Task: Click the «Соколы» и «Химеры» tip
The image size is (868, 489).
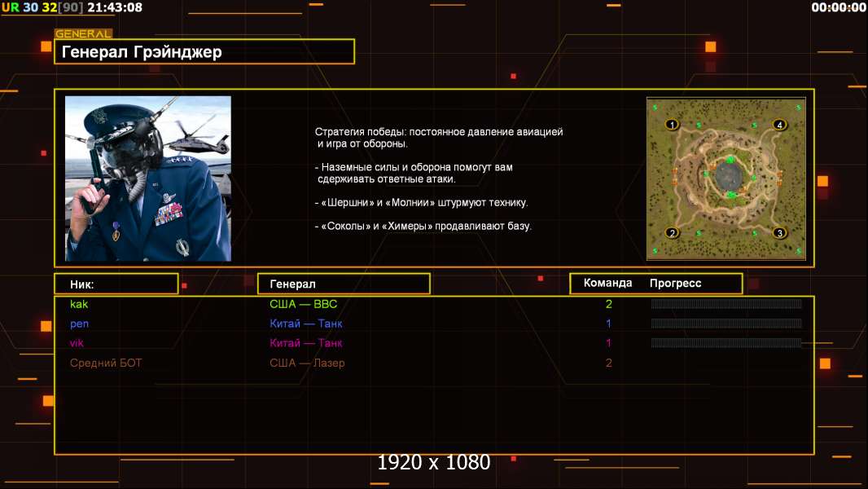Action: point(423,226)
